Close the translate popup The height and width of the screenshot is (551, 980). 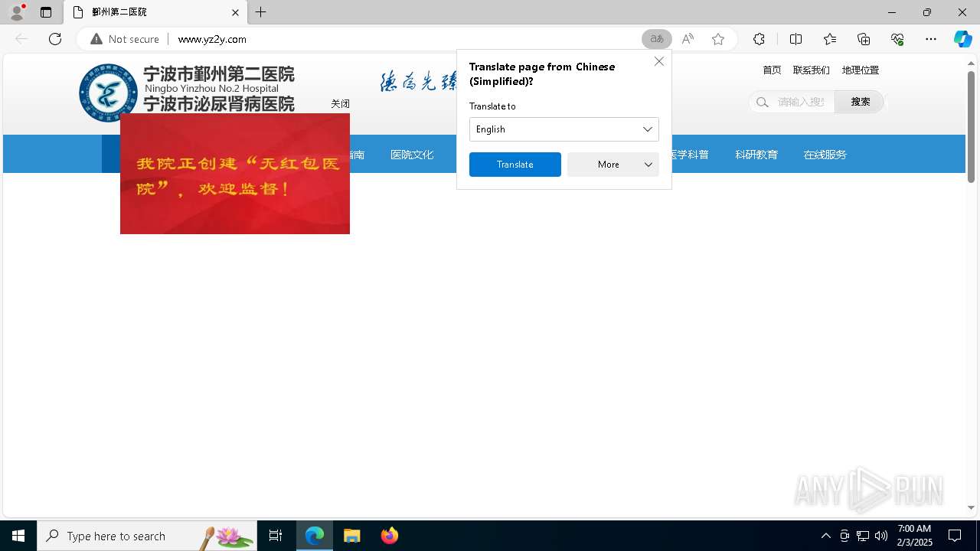659,61
